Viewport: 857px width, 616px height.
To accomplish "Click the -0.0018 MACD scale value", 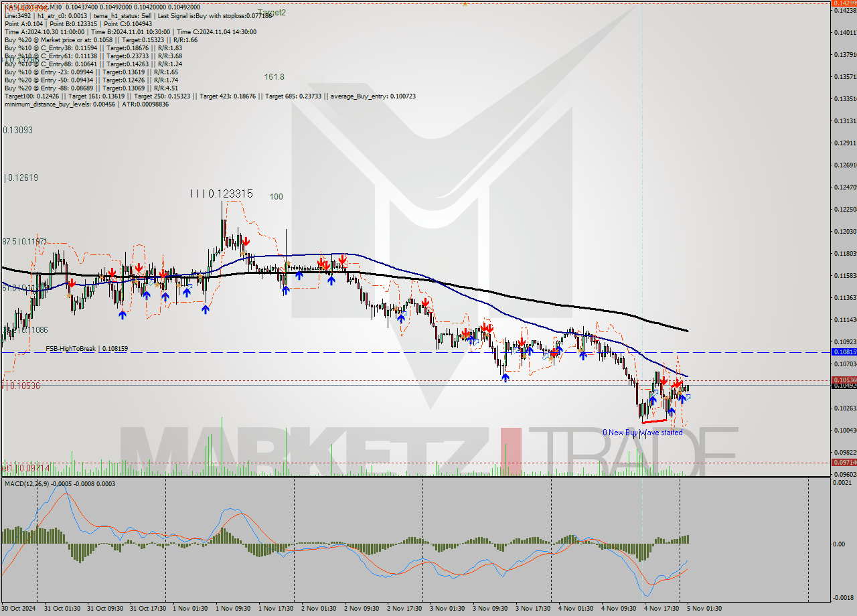I will click(x=845, y=598).
